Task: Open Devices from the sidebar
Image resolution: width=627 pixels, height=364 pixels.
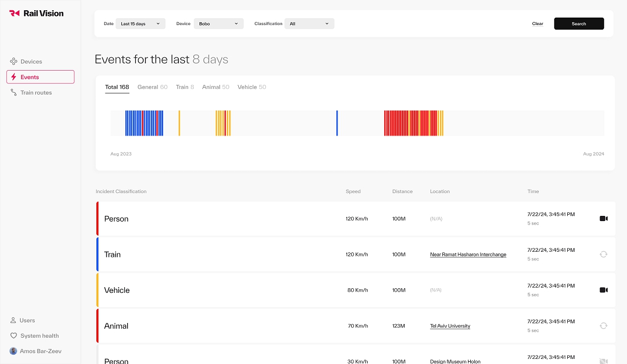Action: point(31,62)
